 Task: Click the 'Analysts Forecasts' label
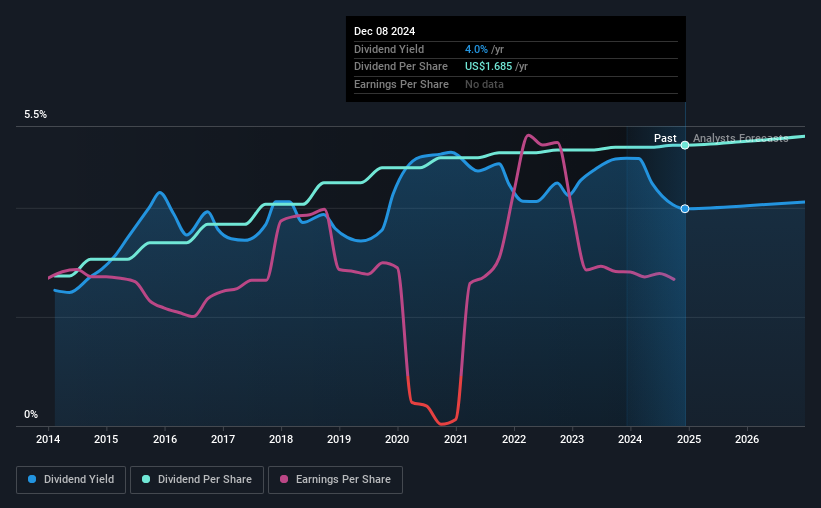click(x=740, y=138)
